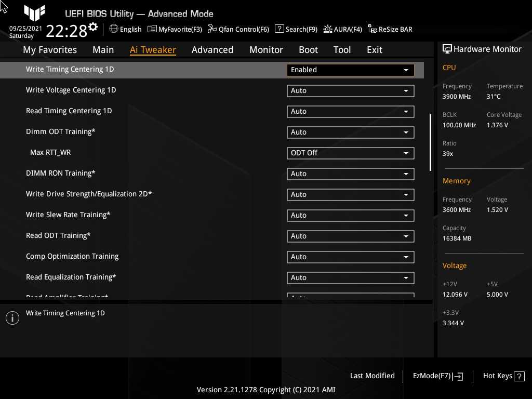Viewport: 532px width, 399px height.
Task: Click the 22:28 clock display
Action: [66, 31]
